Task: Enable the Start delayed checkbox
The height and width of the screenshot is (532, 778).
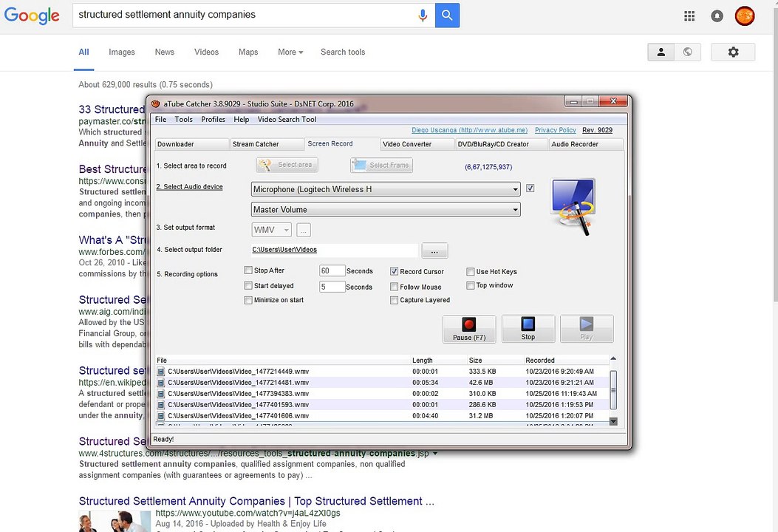Action: (248, 286)
